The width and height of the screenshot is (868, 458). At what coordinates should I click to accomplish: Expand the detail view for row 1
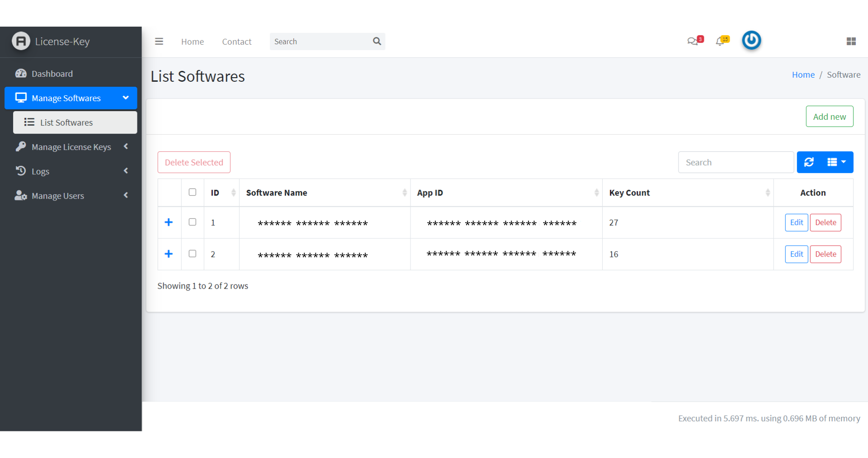click(x=169, y=222)
